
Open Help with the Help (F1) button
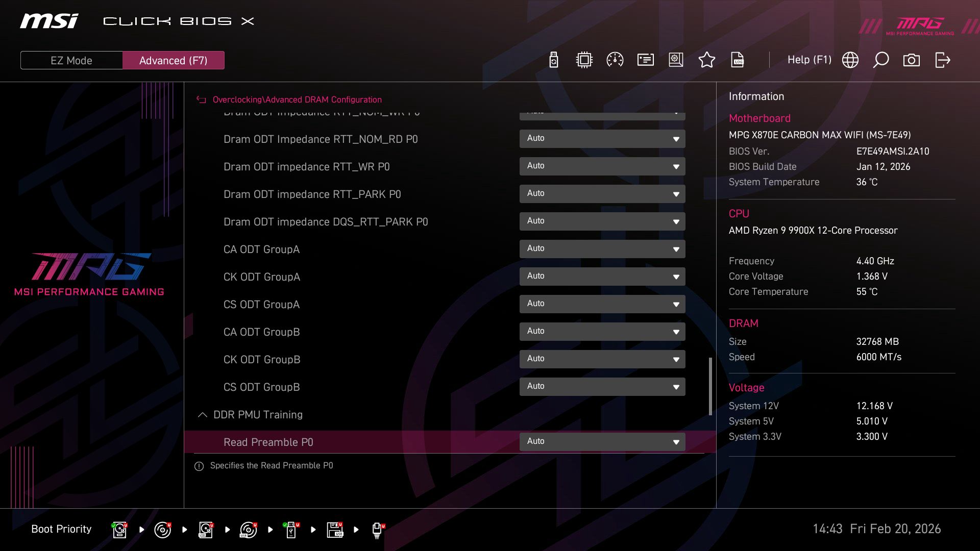pyautogui.click(x=809, y=60)
